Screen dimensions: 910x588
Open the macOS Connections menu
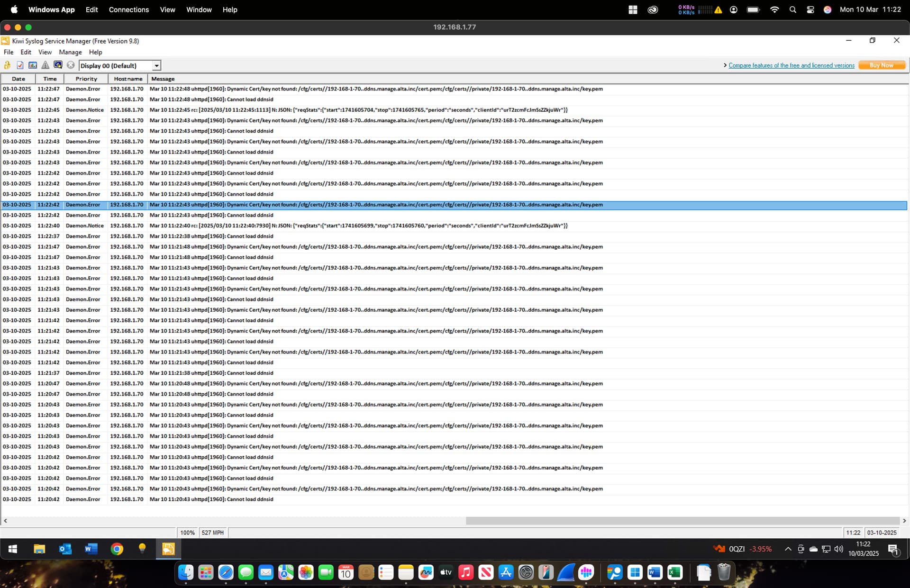click(x=129, y=9)
